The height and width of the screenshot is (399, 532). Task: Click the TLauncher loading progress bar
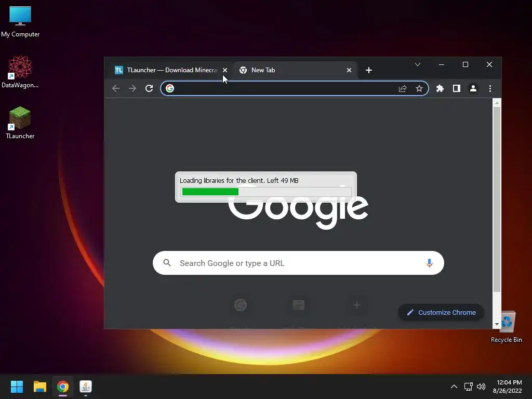266,192
